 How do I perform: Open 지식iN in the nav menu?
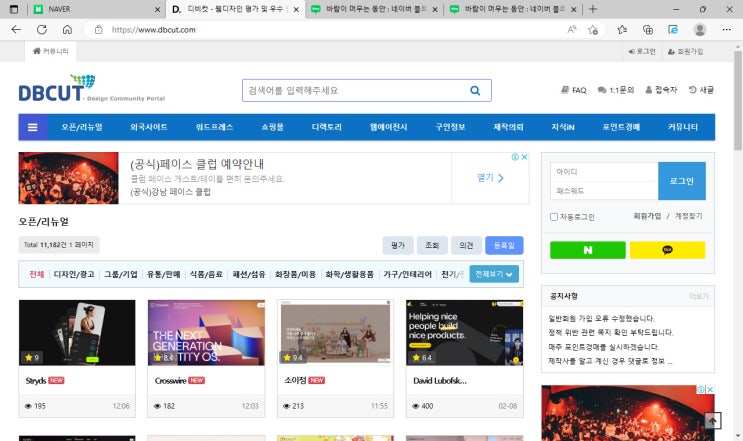[x=563, y=127]
